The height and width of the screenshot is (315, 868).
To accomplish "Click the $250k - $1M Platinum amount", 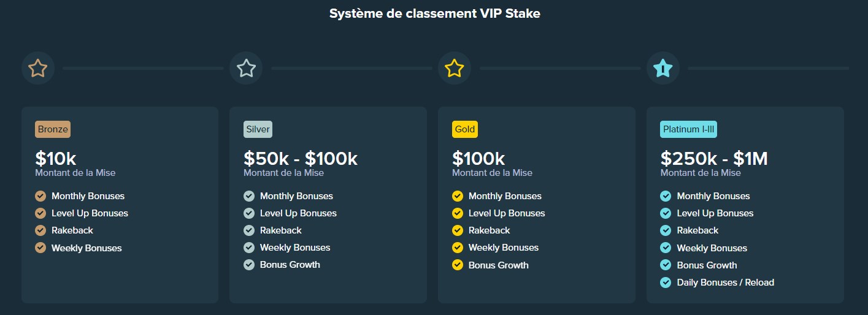I will (x=714, y=159).
